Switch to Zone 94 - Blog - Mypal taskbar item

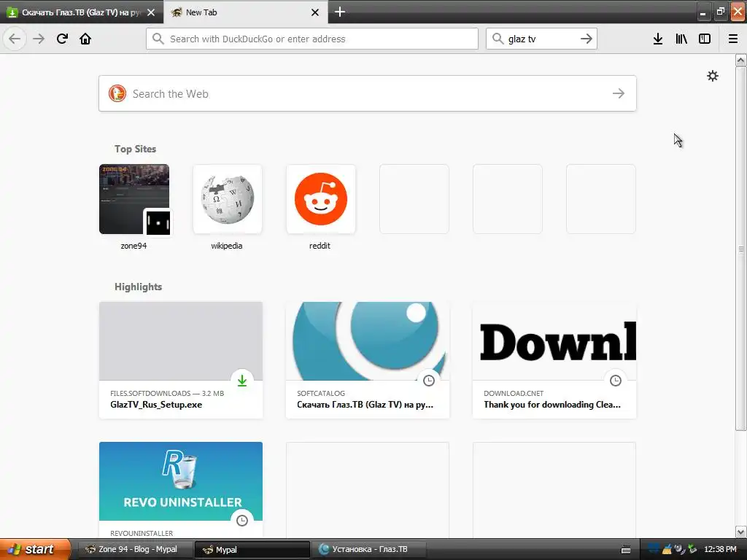pos(135,549)
